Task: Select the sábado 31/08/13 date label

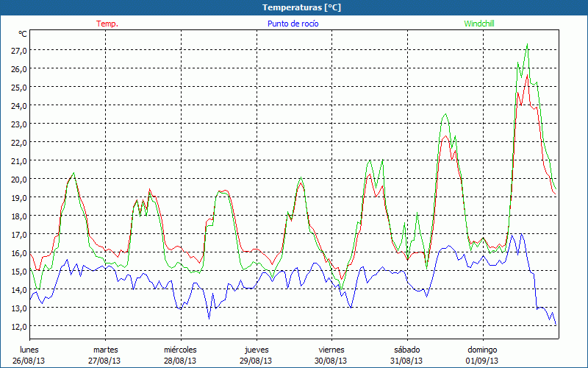Action: point(406,355)
